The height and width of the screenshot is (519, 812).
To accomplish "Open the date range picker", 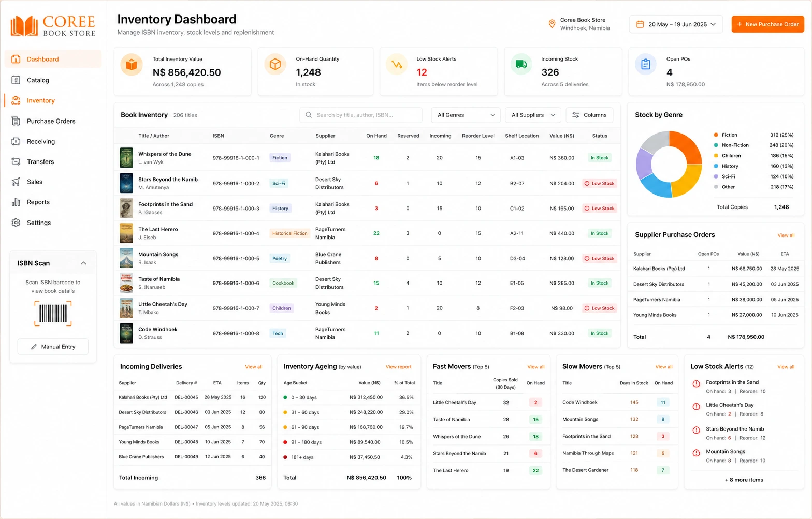I will tap(676, 24).
